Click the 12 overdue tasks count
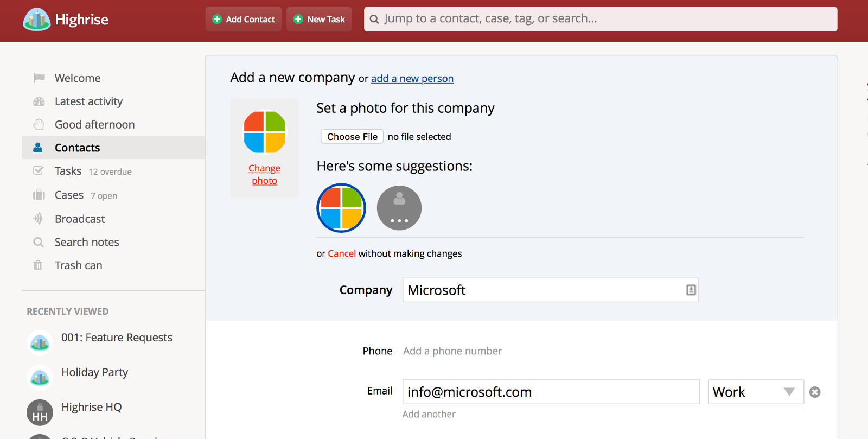The image size is (868, 439). pyautogui.click(x=110, y=171)
